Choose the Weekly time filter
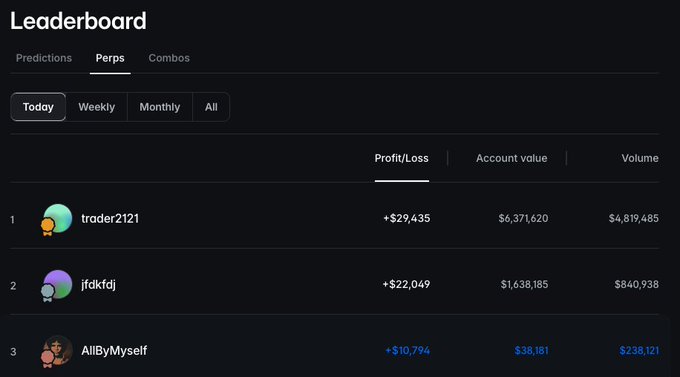Screen dimensions: 680x377 pyautogui.click(x=97, y=107)
